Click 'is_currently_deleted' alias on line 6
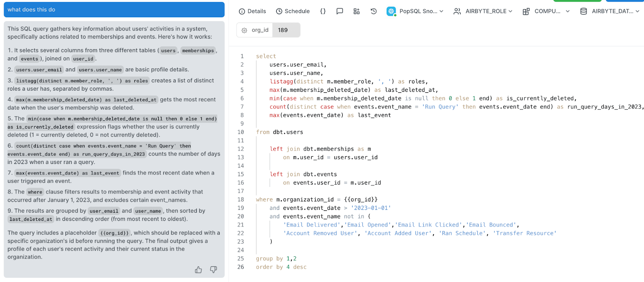The image size is (644, 282). click(540, 99)
